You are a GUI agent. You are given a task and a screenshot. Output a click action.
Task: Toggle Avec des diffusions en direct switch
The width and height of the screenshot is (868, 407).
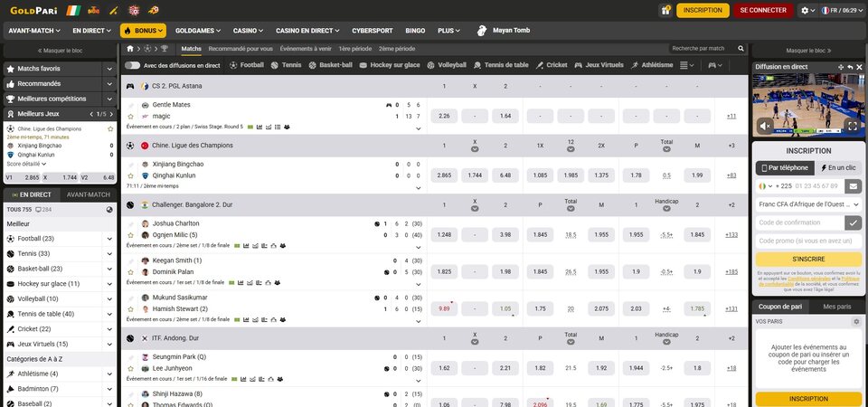point(132,65)
